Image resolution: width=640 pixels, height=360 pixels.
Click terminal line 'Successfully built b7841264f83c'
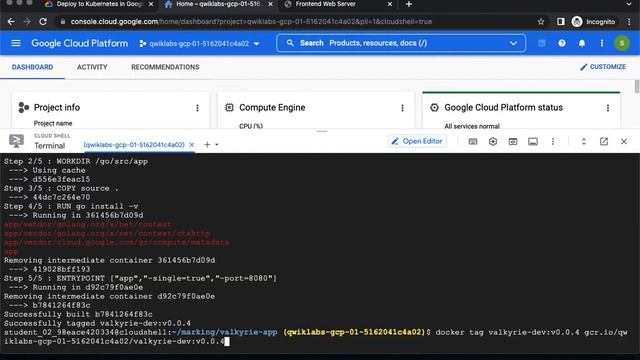point(78,314)
